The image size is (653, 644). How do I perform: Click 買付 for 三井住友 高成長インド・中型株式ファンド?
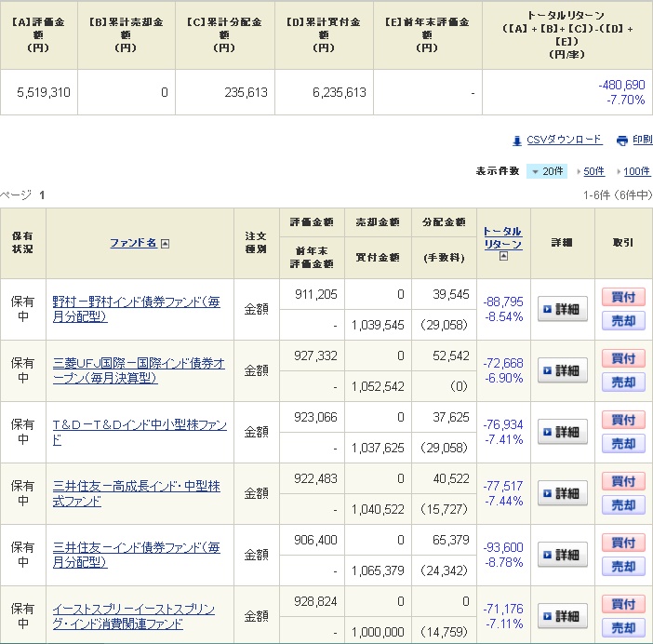pyautogui.click(x=623, y=481)
